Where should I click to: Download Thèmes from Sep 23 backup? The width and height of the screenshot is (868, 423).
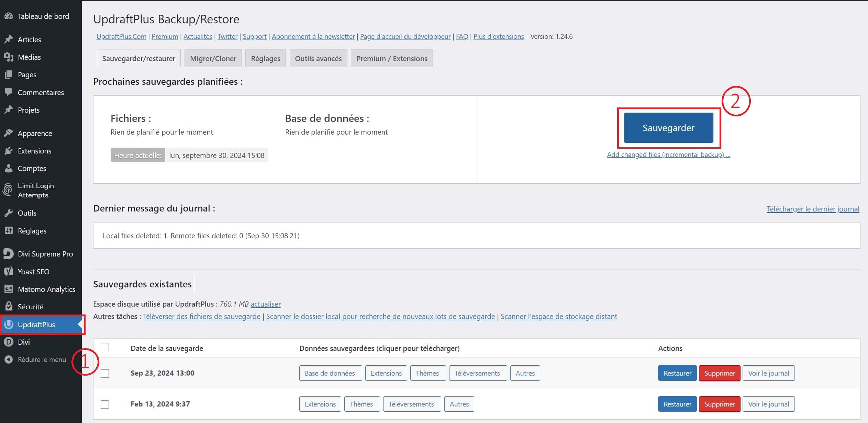428,373
